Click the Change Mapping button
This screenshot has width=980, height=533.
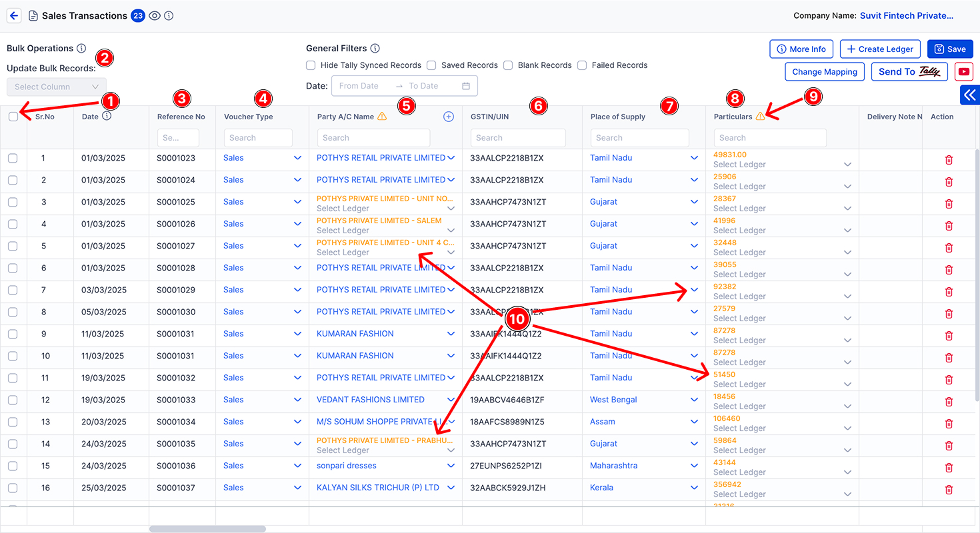tap(825, 72)
